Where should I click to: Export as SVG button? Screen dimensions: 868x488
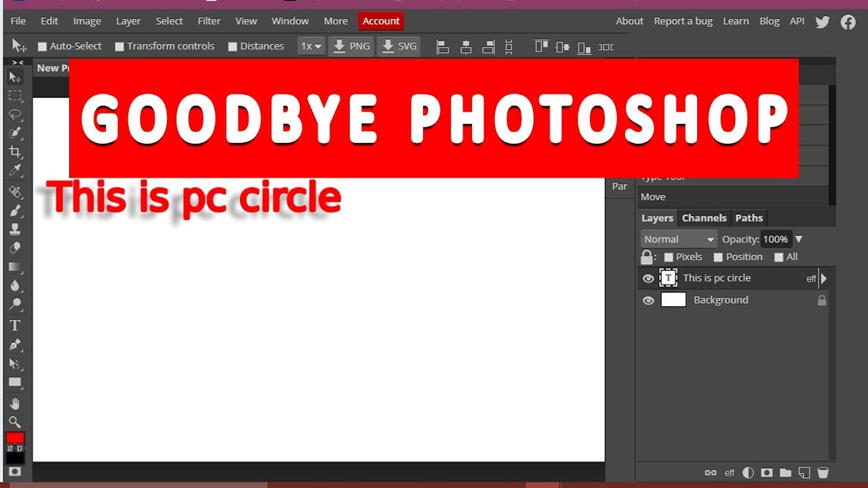point(398,47)
